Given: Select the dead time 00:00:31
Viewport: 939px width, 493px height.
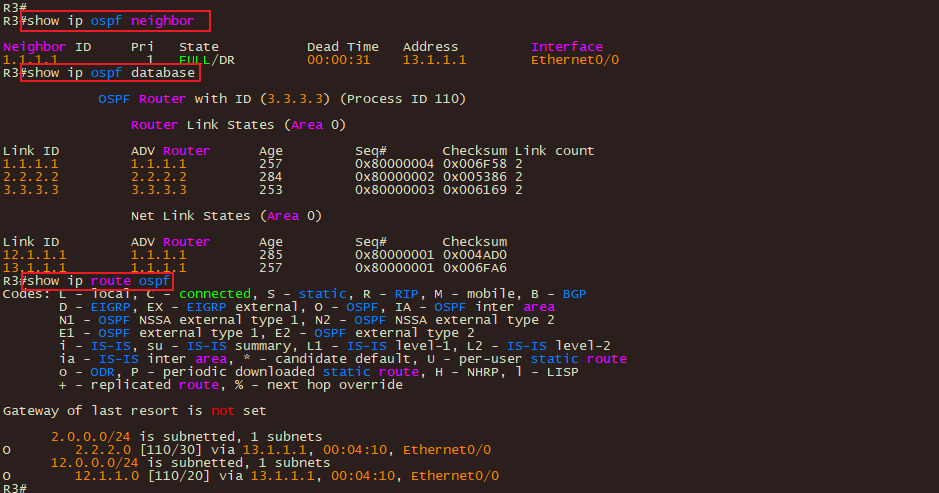Looking at the screenshot, I should [338, 60].
